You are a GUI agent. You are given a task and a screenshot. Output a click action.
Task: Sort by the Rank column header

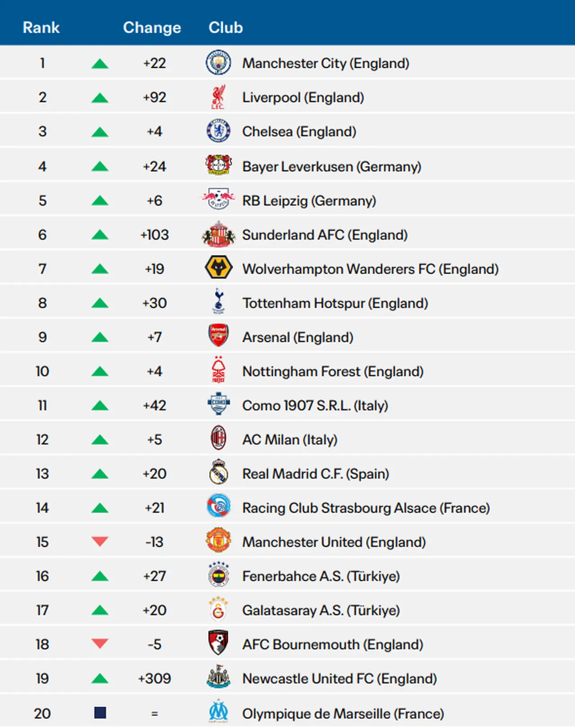pyautogui.click(x=41, y=27)
